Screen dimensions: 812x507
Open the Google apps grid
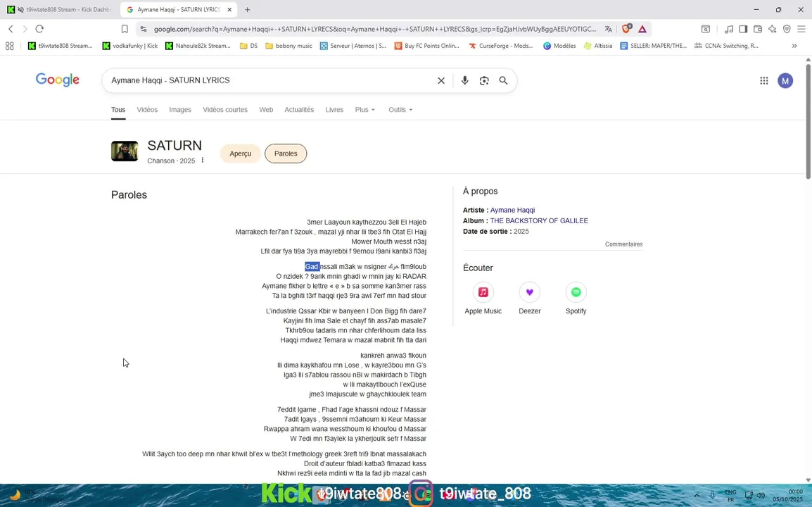pos(764,80)
